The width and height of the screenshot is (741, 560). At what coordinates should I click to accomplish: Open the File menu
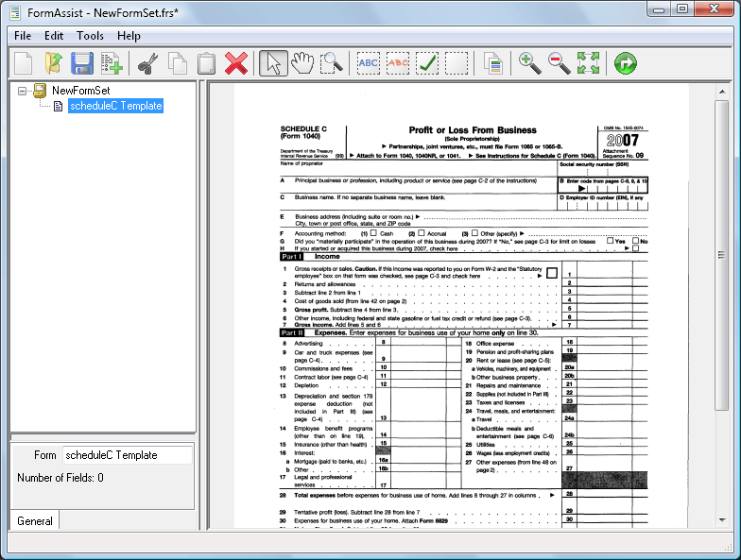23,36
